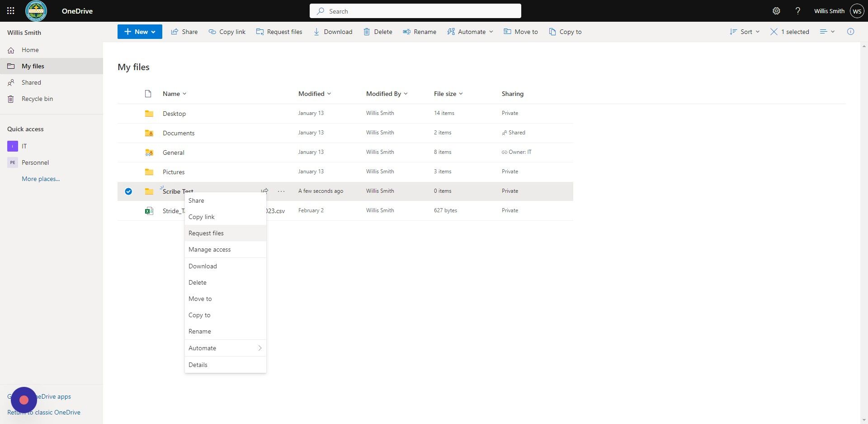Image resolution: width=868 pixels, height=424 pixels.
Task: Select Move to in the context menu
Action: click(x=200, y=298)
